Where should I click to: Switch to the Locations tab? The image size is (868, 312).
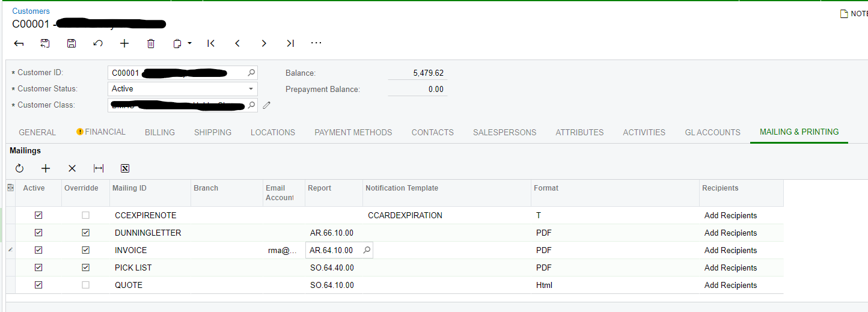(273, 132)
